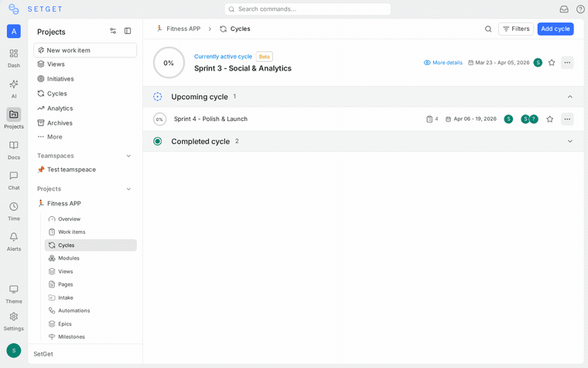Open Docs in the left rail
Screen dimensions: 588x368
tap(14, 150)
